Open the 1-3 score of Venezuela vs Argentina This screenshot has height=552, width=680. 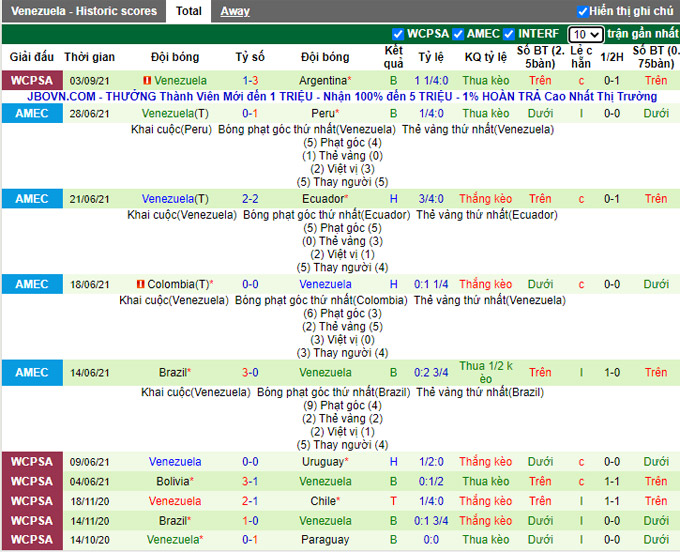250,80
